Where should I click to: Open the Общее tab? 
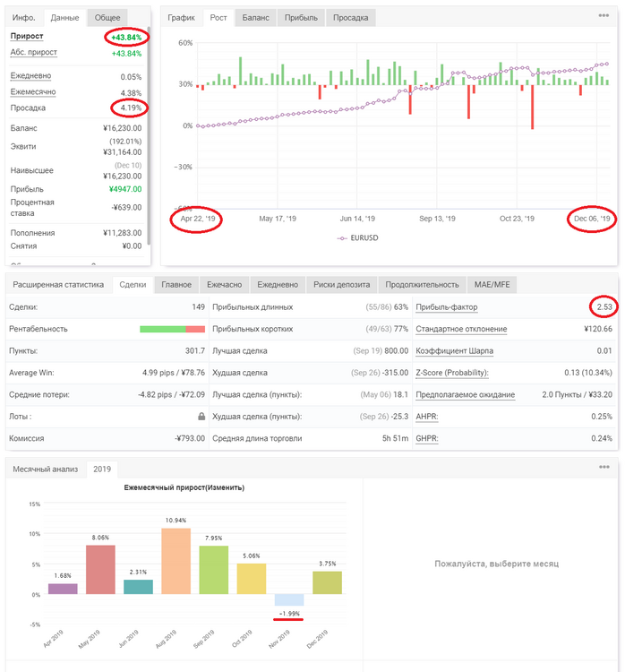(x=107, y=18)
